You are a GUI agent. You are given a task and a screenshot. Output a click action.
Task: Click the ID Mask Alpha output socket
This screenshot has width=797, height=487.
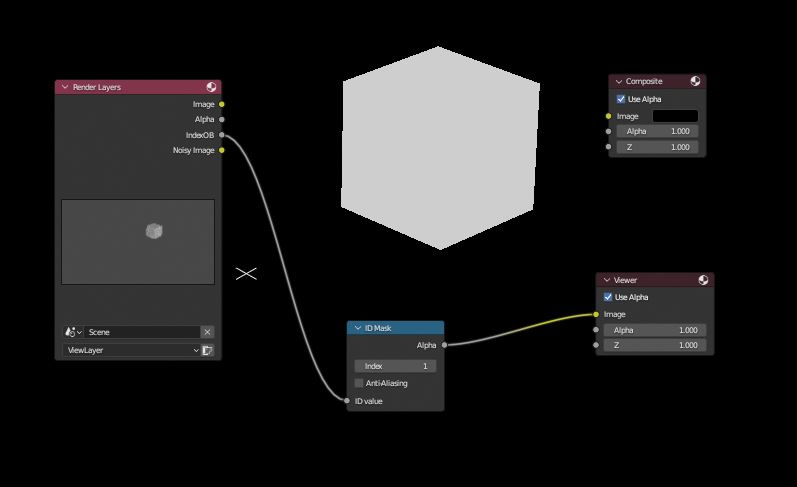(444, 345)
